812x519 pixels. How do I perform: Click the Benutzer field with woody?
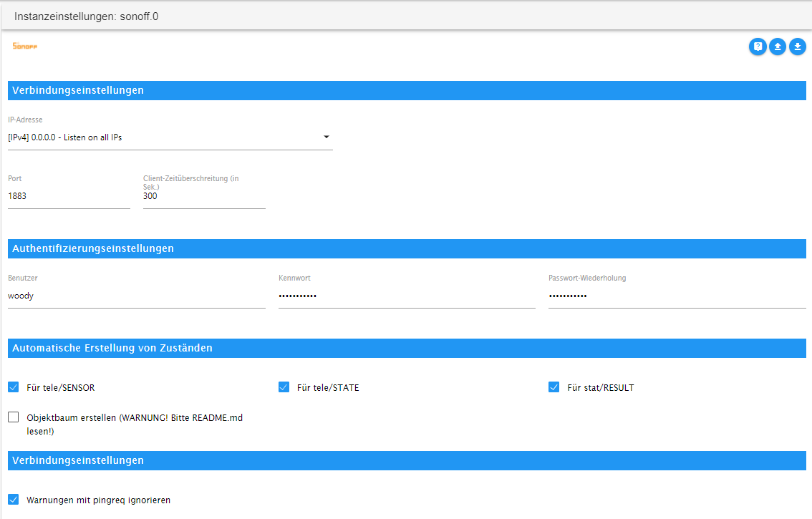[x=137, y=296]
